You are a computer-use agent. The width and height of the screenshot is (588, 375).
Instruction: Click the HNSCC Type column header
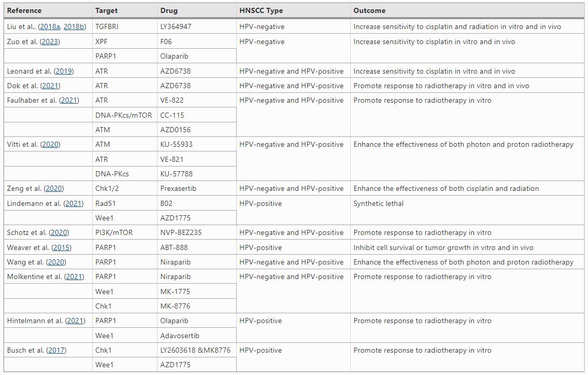(x=261, y=10)
